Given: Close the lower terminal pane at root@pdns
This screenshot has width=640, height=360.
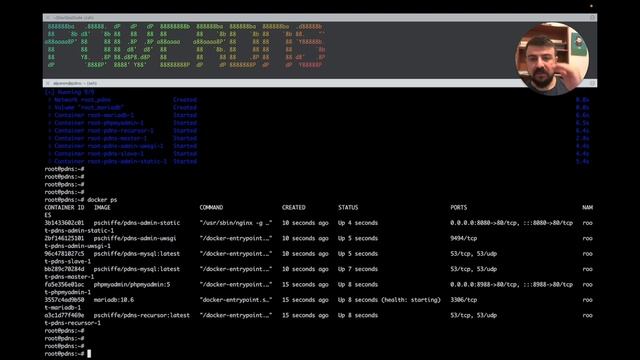Looking at the screenshot, I should [x=47, y=83].
